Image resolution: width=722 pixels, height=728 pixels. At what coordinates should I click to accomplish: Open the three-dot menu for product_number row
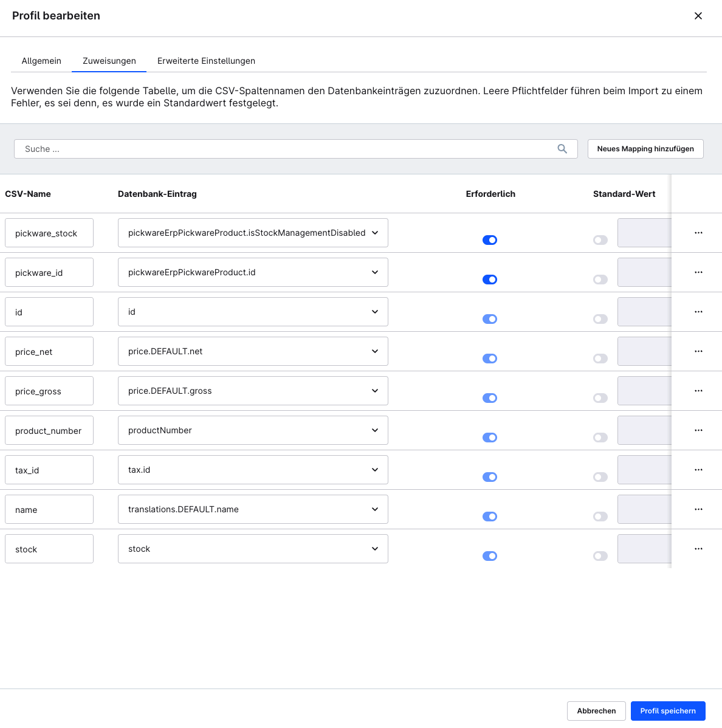click(x=698, y=430)
